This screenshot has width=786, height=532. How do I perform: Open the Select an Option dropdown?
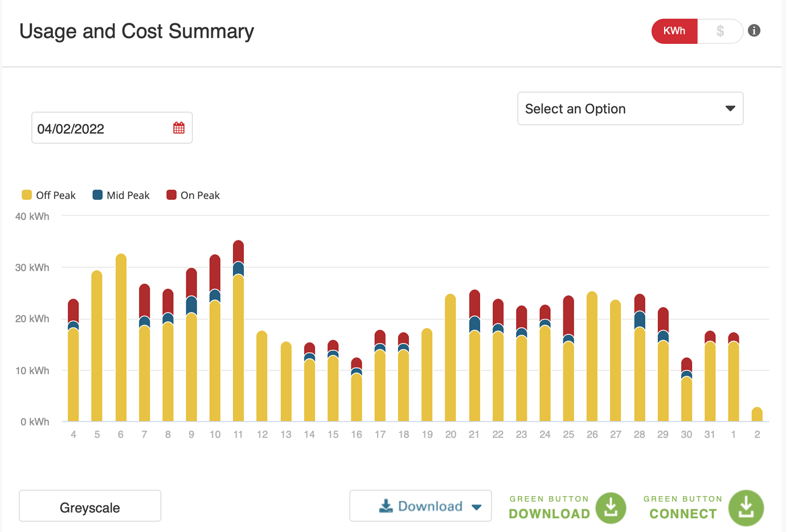(x=629, y=108)
